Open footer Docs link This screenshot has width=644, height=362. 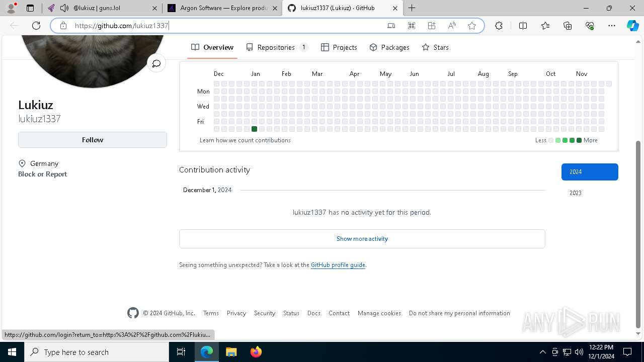coord(314,313)
